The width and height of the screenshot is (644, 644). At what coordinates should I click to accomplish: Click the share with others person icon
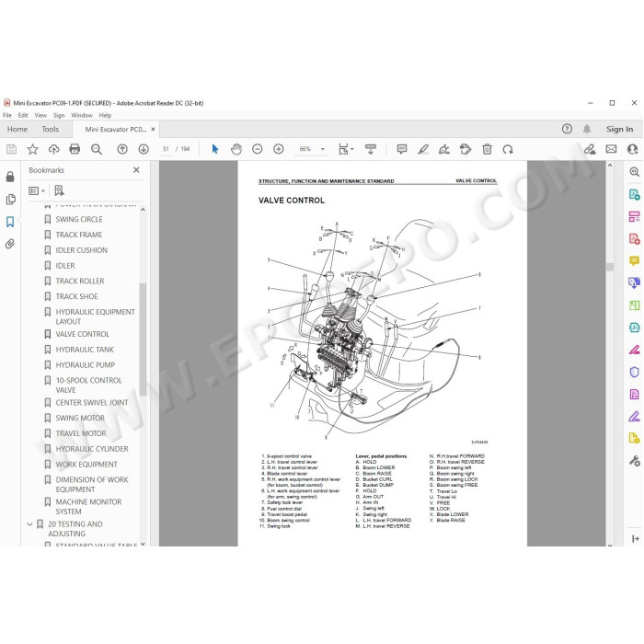[x=633, y=149]
